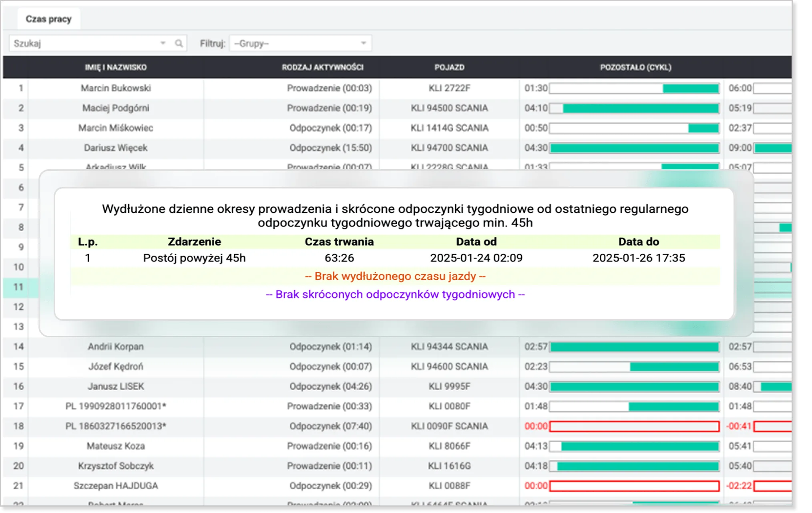Sort by POJAZD column header
This screenshot has height=513, width=812.
449,67
